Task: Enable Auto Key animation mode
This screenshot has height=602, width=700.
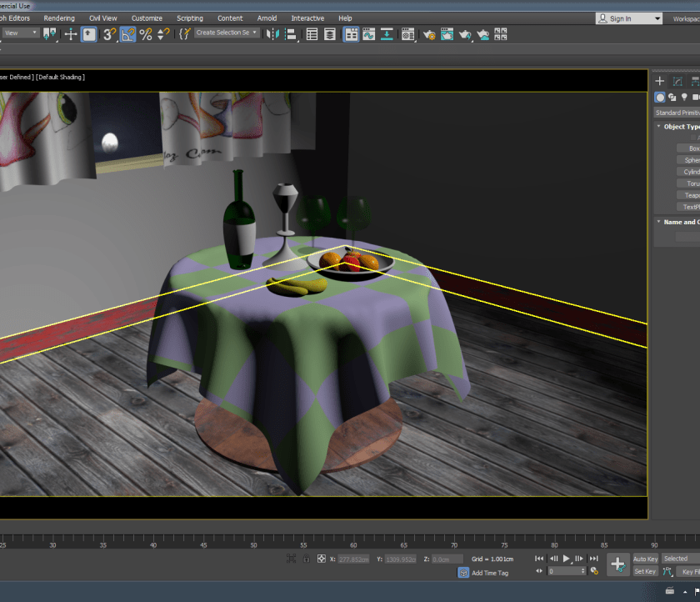Action: 647,559
